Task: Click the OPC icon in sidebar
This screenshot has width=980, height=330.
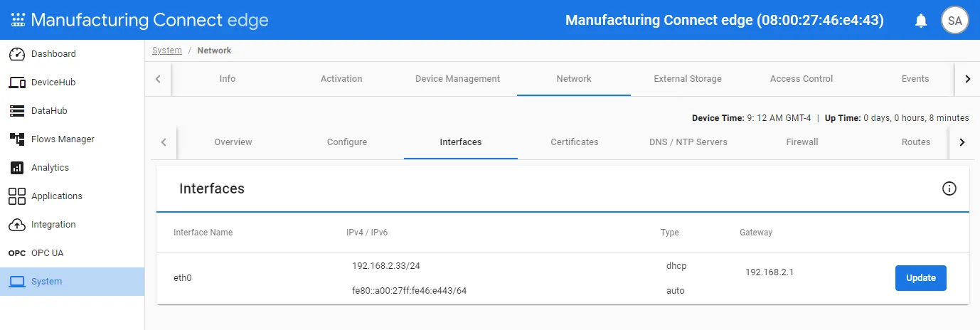Action: coord(17,253)
